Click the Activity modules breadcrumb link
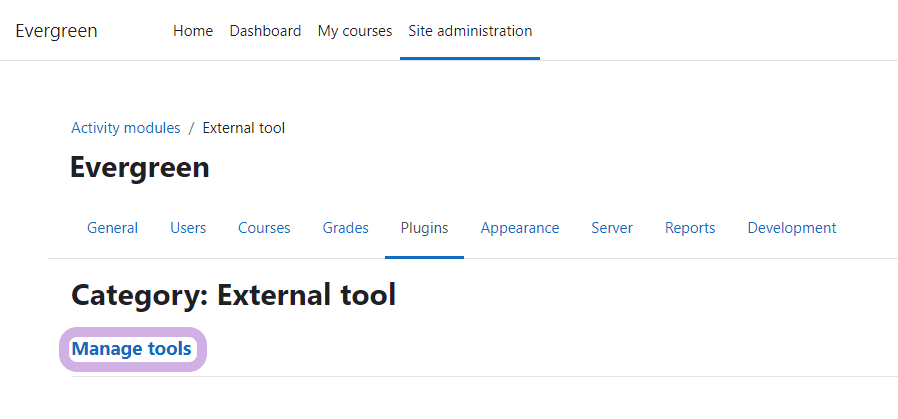Image resolution: width=898 pixels, height=419 pixels. point(126,128)
